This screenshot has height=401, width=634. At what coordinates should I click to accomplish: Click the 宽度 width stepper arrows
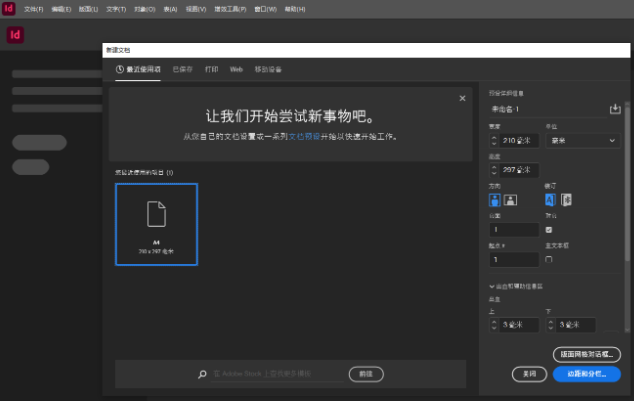point(494,140)
